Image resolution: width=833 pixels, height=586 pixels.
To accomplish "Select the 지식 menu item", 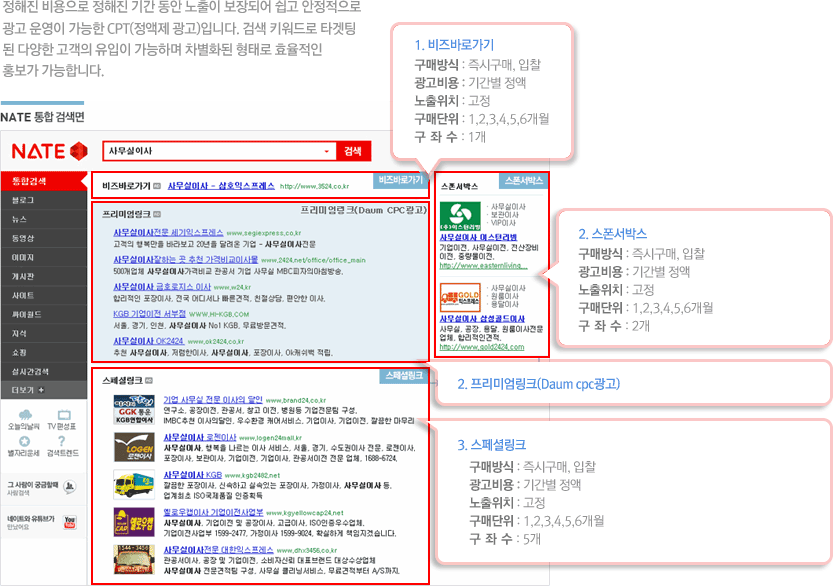I will tap(44, 333).
